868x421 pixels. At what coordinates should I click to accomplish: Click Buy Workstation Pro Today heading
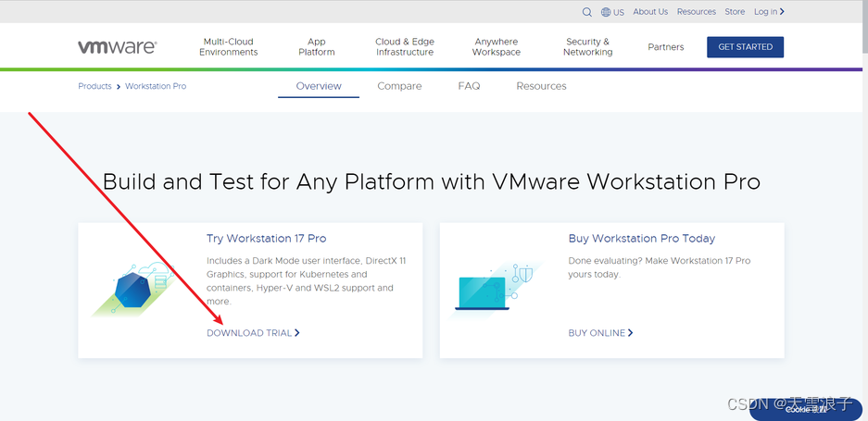tap(642, 239)
